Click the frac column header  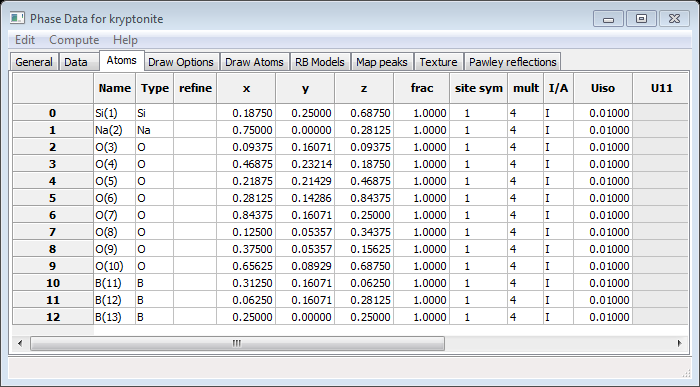(x=421, y=88)
